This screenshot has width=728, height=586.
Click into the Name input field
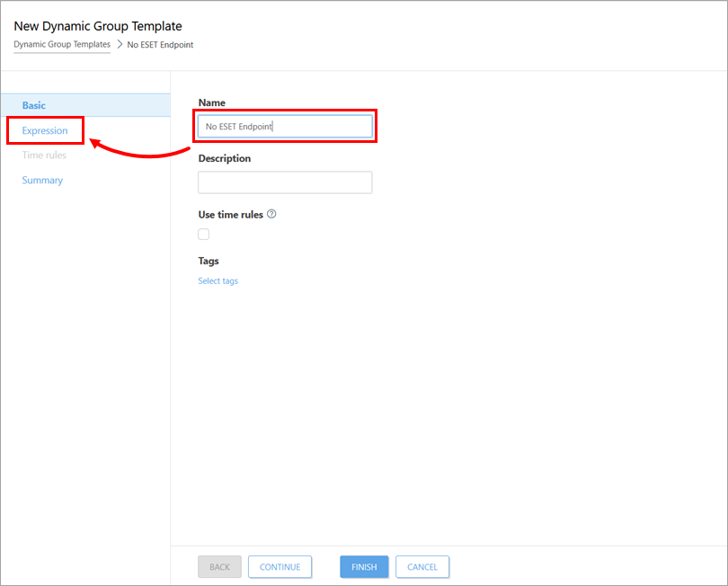click(285, 127)
